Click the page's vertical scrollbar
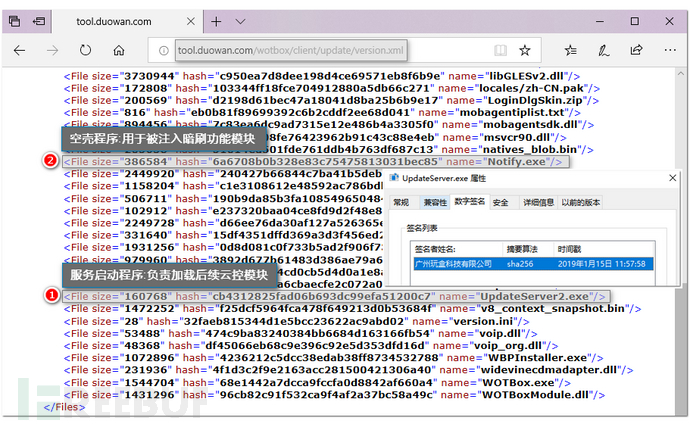The height and width of the screenshot is (427, 690). (681, 242)
